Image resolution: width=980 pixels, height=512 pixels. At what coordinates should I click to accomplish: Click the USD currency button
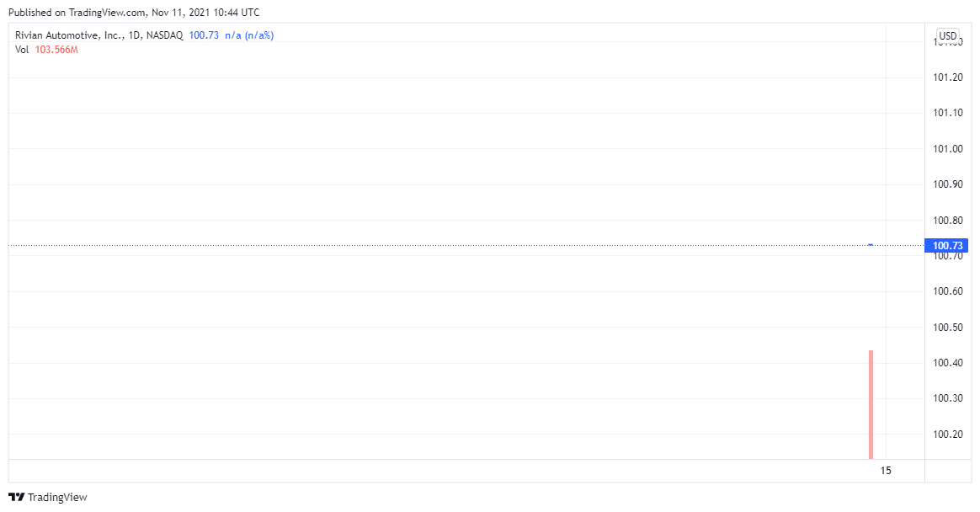(x=947, y=35)
